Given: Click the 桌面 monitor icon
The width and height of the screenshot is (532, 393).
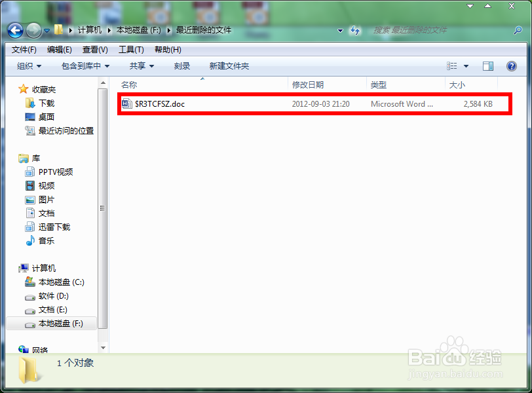Looking at the screenshot, I should click(x=30, y=117).
